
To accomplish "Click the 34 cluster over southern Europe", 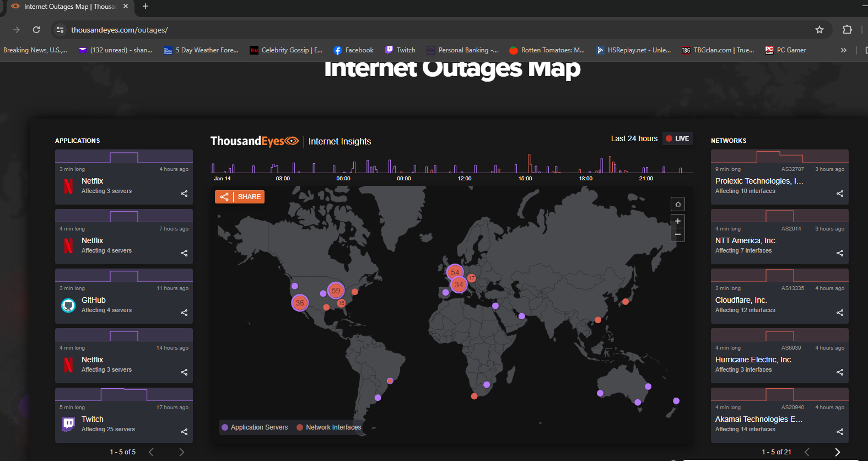I will pyautogui.click(x=459, y=285).
